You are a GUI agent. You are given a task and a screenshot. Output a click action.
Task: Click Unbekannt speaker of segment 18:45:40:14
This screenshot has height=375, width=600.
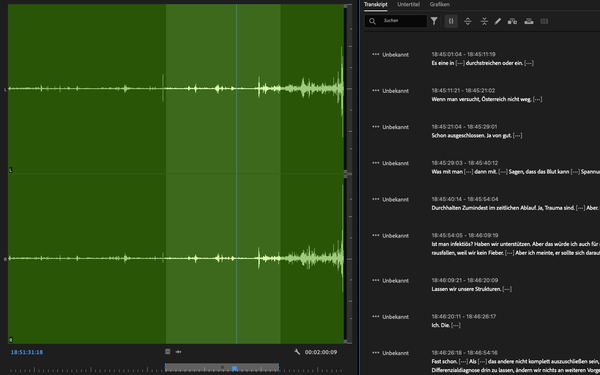pos(395,200)
